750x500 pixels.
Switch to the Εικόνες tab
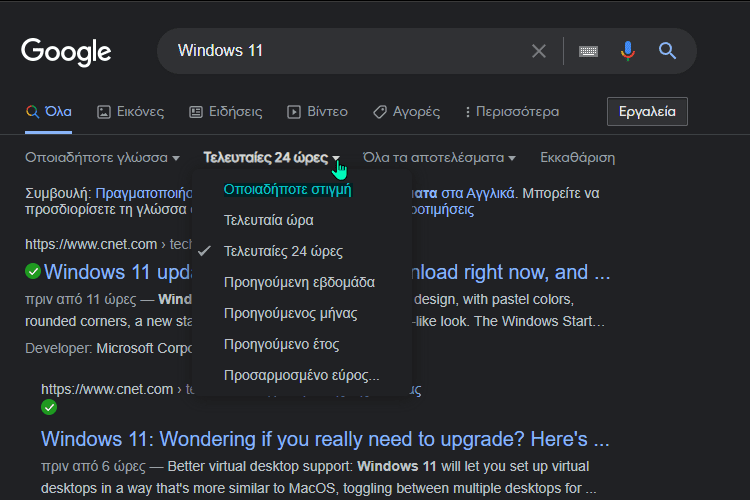(x=131, y=112)
